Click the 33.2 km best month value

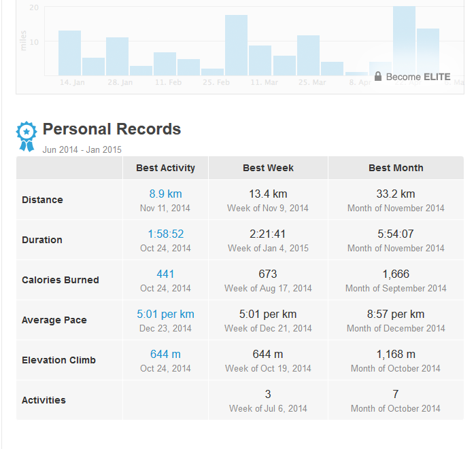point(396,194)
